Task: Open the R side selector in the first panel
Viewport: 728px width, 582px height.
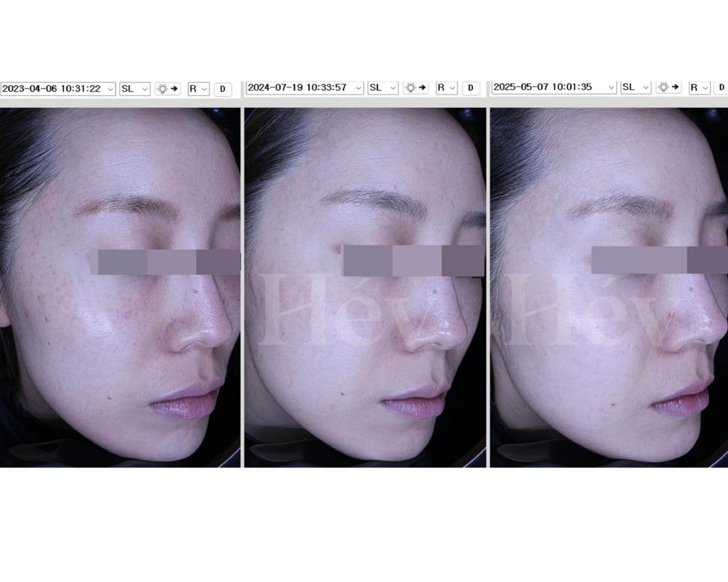Action: [x=198, y=89]
